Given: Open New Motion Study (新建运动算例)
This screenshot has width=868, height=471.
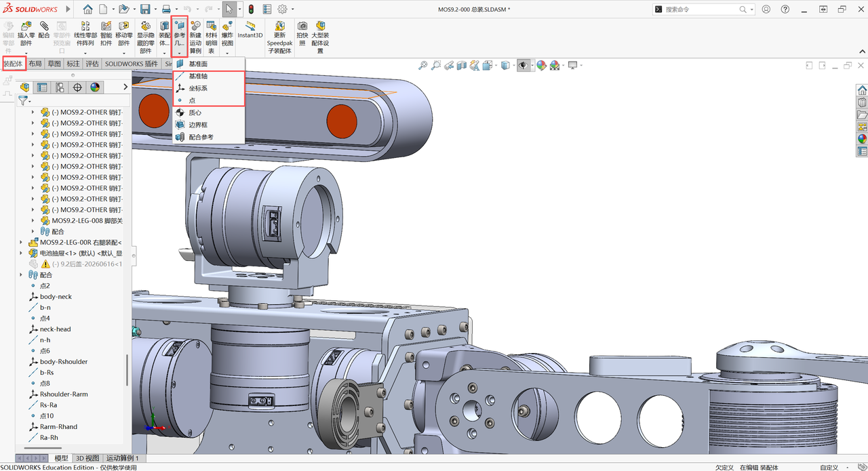Looking at the screenshot, I should [x=195, y=38].
